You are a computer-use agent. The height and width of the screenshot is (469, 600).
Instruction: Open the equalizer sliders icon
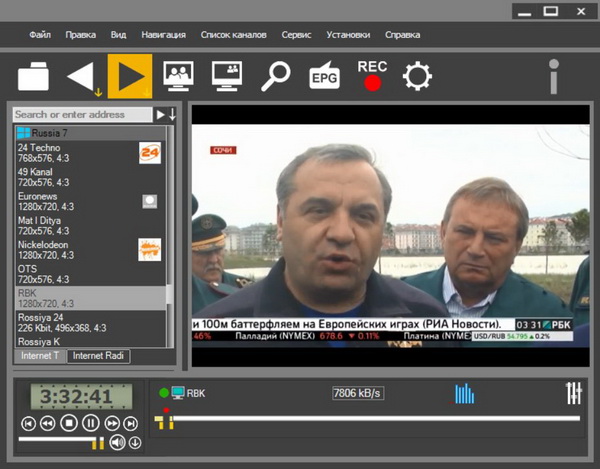coord(573,393)
